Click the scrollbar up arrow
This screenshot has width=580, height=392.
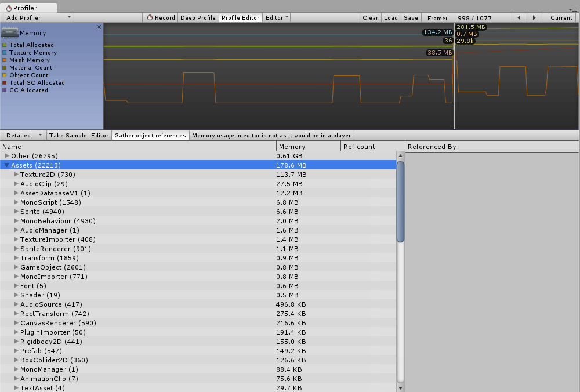click(x=400, y=155)
